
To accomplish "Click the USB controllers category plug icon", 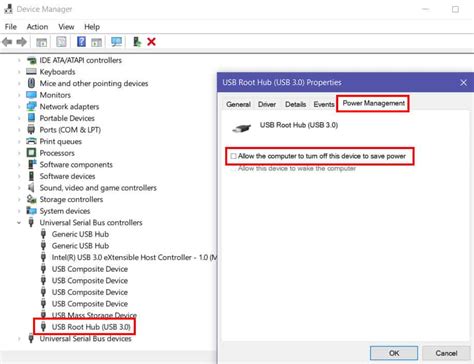I will [31, 222].
